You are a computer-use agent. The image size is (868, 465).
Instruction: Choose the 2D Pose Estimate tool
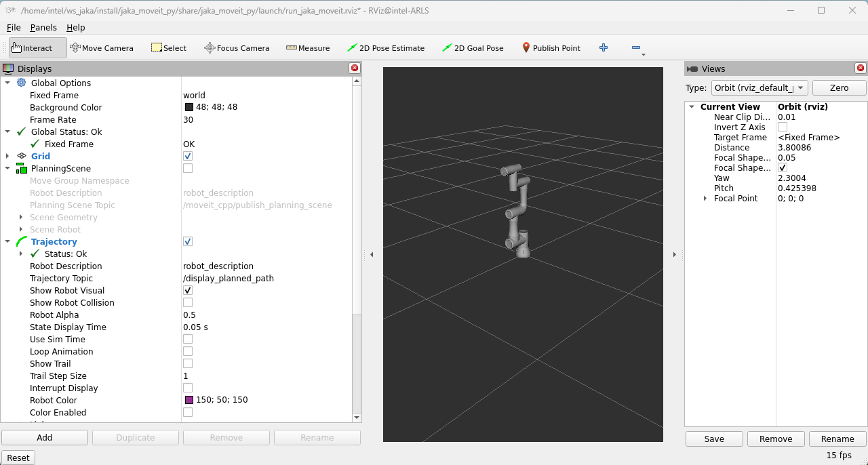click(x=387, y=47)
